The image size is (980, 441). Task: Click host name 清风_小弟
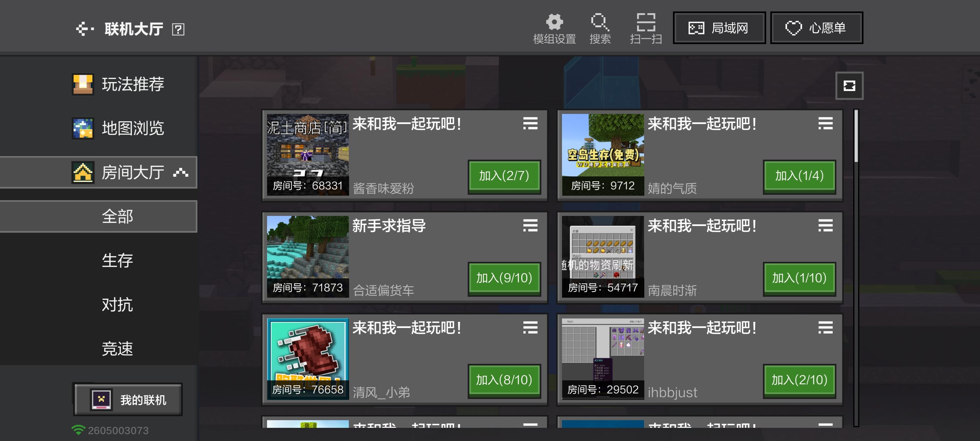(381, 392)
